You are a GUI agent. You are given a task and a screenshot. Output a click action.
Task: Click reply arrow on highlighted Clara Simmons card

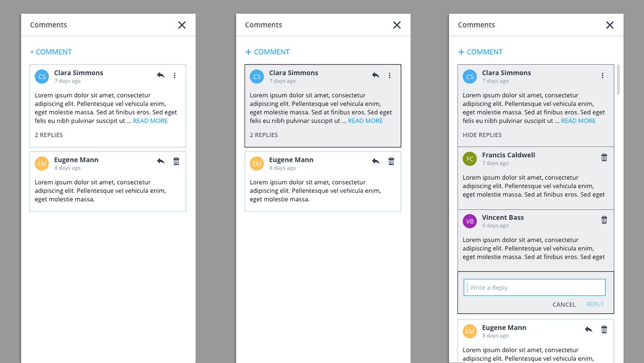[x=375, y=75]
